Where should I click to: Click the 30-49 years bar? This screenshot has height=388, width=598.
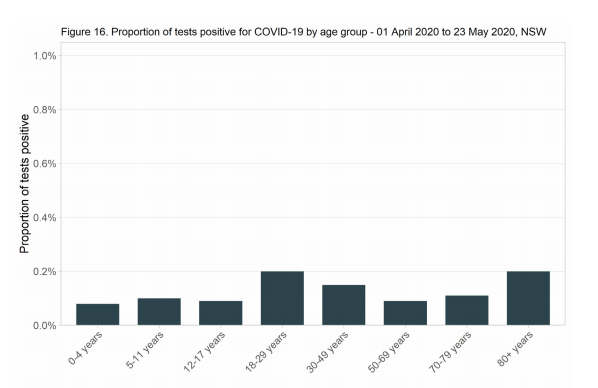(344, 305)
